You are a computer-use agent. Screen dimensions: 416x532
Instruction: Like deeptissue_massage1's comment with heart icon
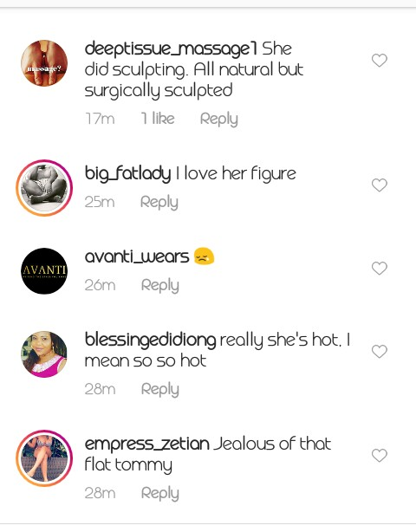point(380,61)
